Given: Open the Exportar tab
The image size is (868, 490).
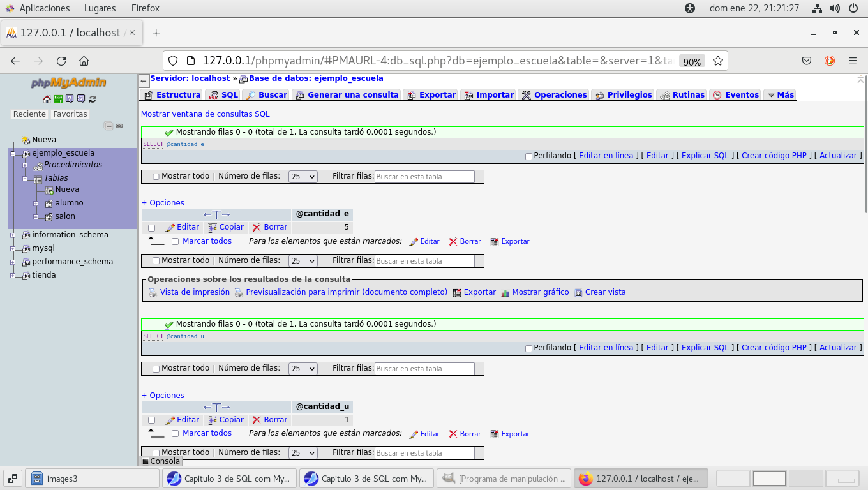Looking at the screenshot, I should [431, 95].
